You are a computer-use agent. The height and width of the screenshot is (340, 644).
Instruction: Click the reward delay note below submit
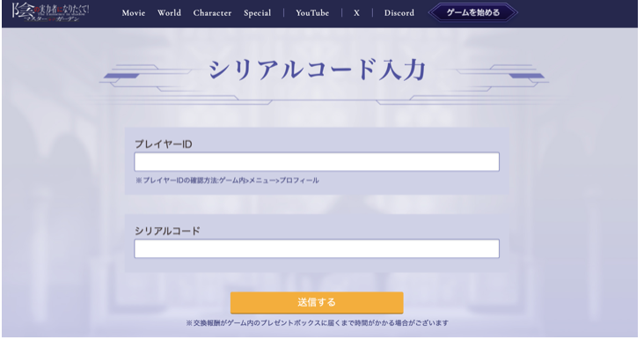317,323
